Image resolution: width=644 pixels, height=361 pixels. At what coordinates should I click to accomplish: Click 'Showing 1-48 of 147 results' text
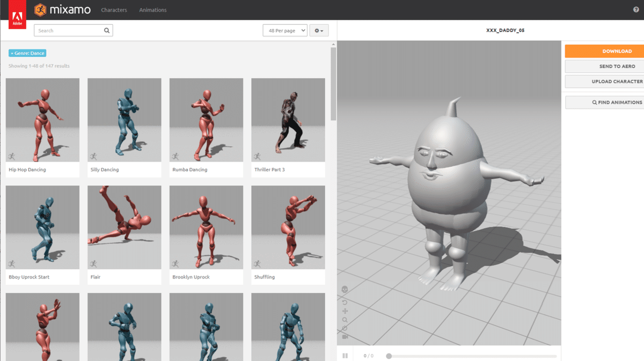pos(39,66)
